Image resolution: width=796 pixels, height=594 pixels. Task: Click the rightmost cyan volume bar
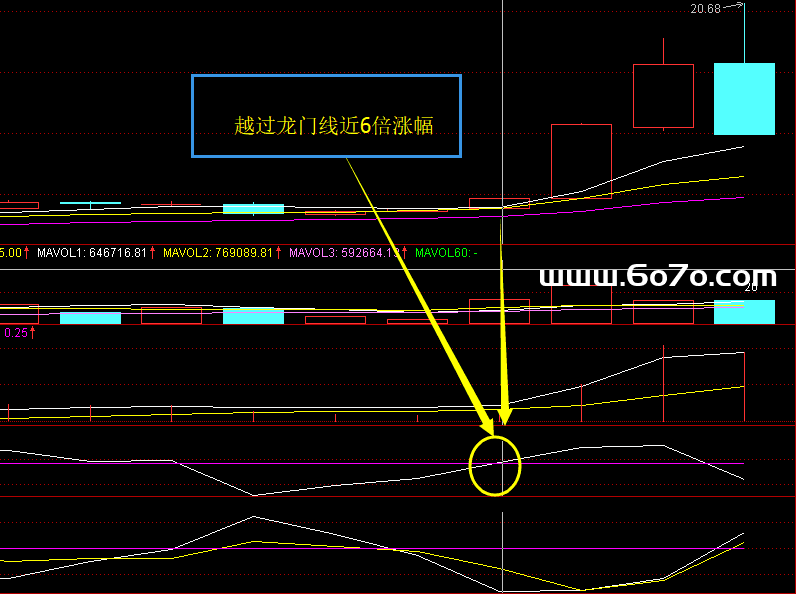pyautogui.click(x=744, y=311)
